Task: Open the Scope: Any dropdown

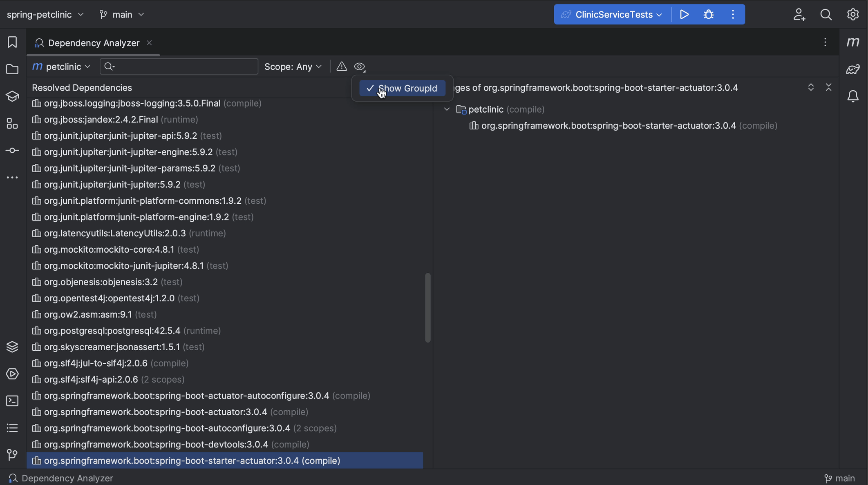Action: (293, 66)
